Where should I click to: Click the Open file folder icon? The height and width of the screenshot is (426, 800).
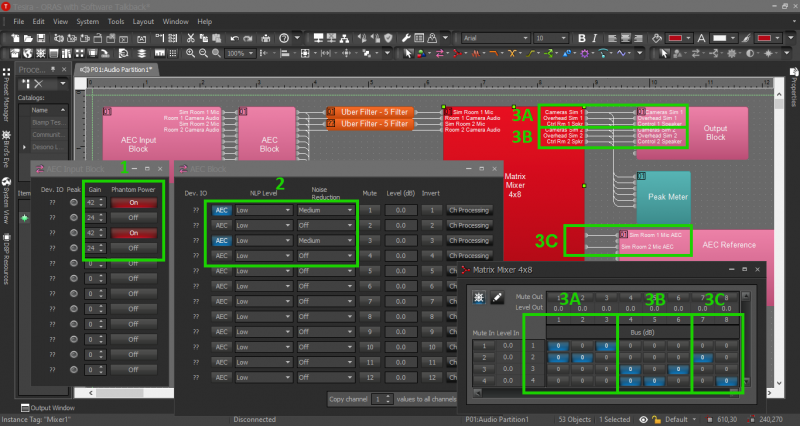28,38
